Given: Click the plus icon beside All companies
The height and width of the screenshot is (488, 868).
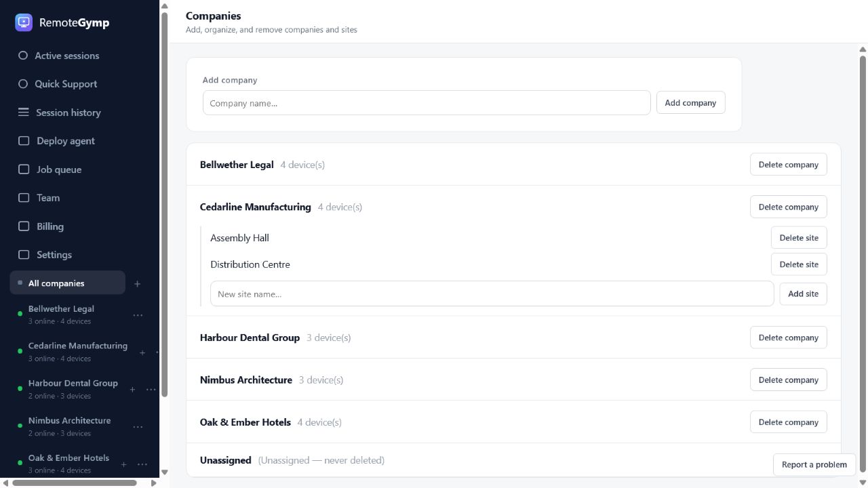Looking at the screenshot, I should [x=137, y=284].
